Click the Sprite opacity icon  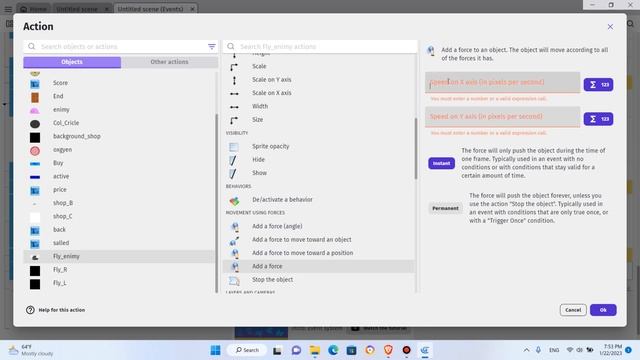click(234, 147)
